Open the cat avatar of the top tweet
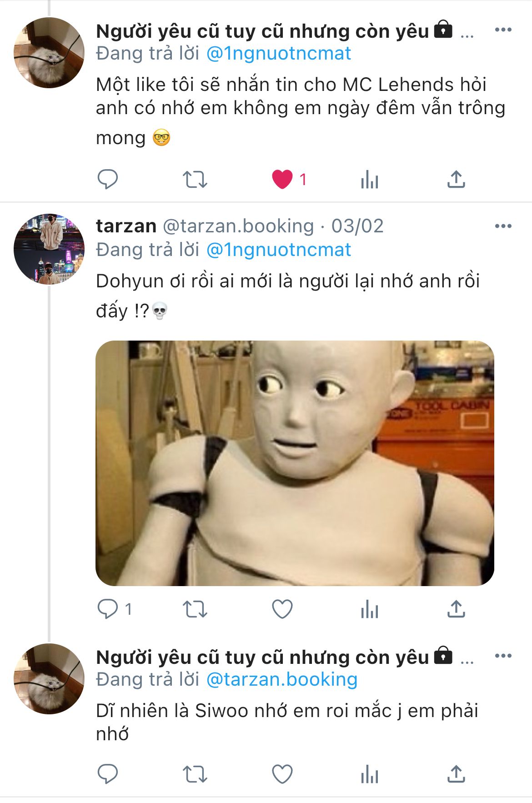 click(x=49, y=53)
